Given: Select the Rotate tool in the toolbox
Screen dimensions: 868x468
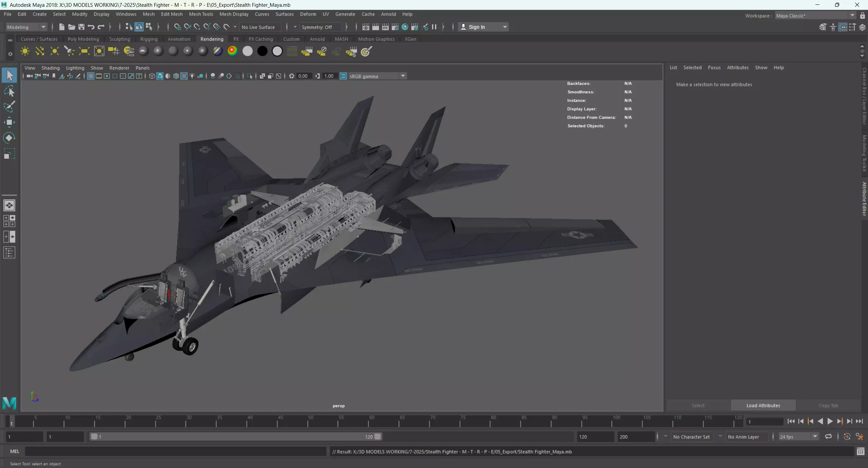Looking at the screenshot, I should click(9, 138).
